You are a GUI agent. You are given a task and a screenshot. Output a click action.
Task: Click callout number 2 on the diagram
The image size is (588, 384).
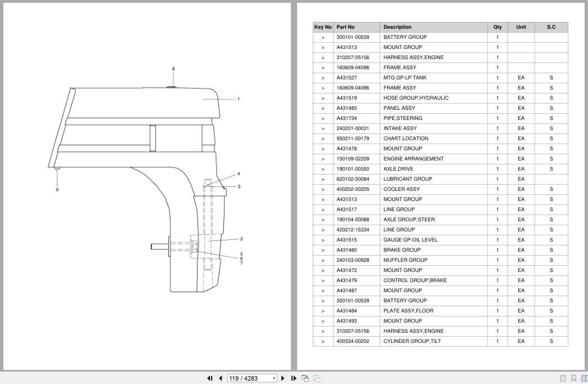pos(241,239)
